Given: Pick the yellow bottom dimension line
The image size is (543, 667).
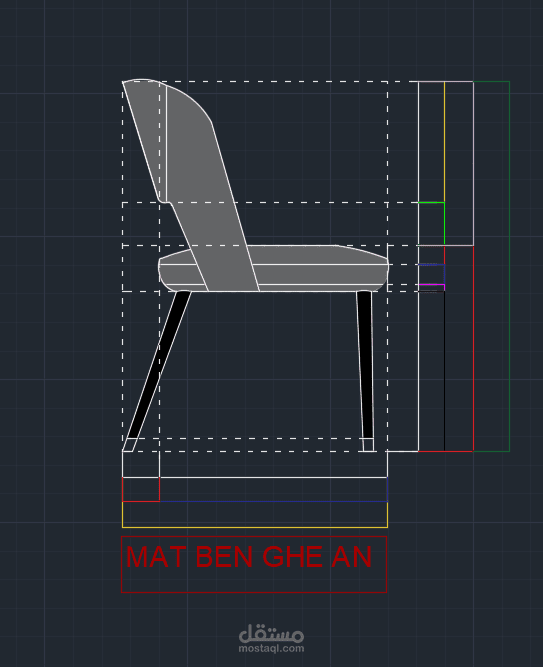Looking at the screenshot, I should [x=254, y=527].
